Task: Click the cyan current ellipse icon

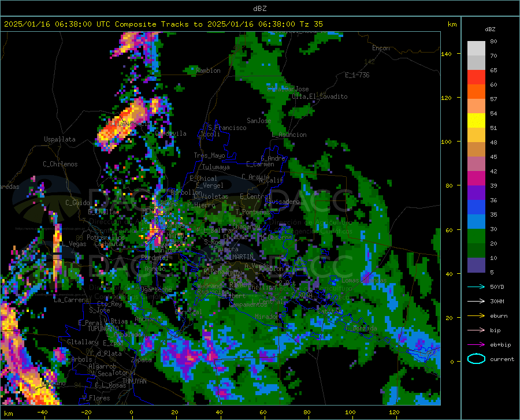Action: pos(476,359)
